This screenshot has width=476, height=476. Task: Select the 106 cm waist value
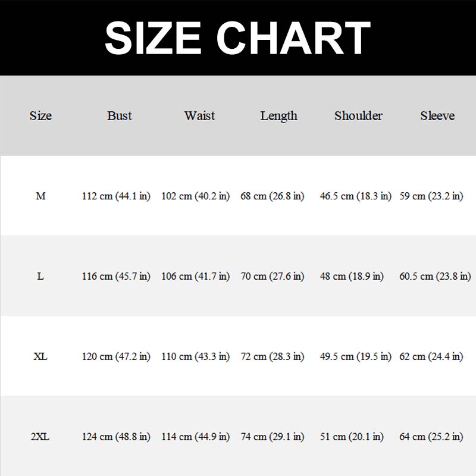coord(196,276)
